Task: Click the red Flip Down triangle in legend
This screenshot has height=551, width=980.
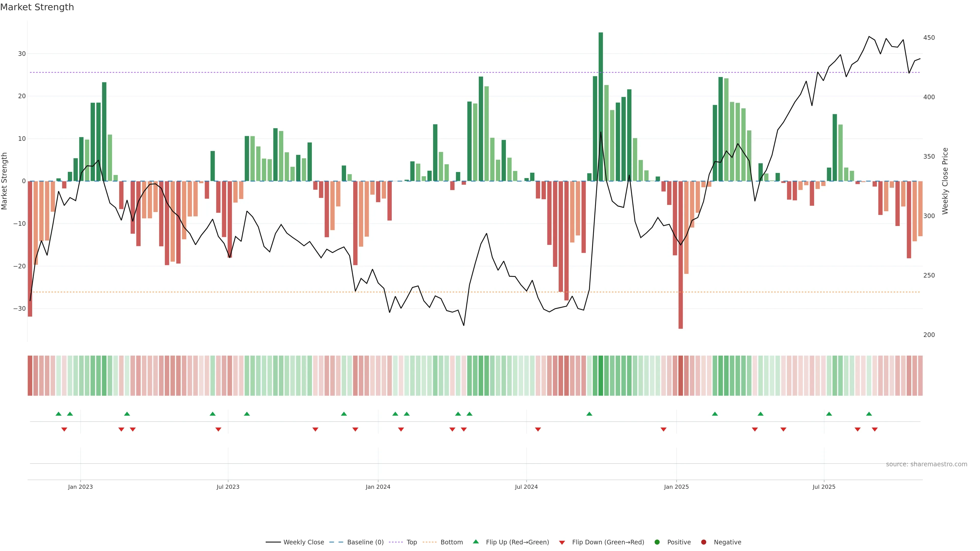Action: (562, 543)
